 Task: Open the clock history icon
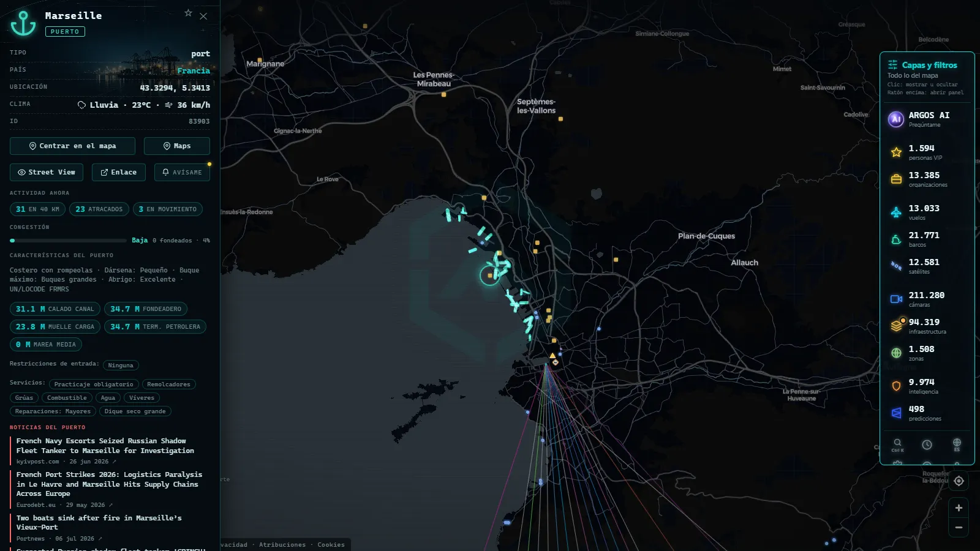click(x=927, y=444)
